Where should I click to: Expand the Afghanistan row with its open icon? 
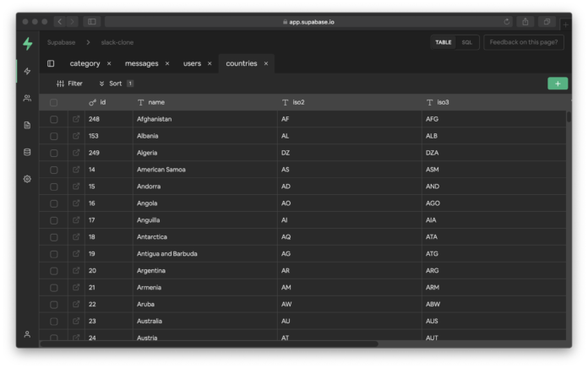pos(76,119)
